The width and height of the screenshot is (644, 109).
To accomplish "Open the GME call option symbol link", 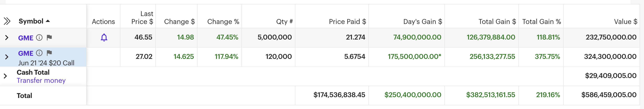I will point(25,53).
